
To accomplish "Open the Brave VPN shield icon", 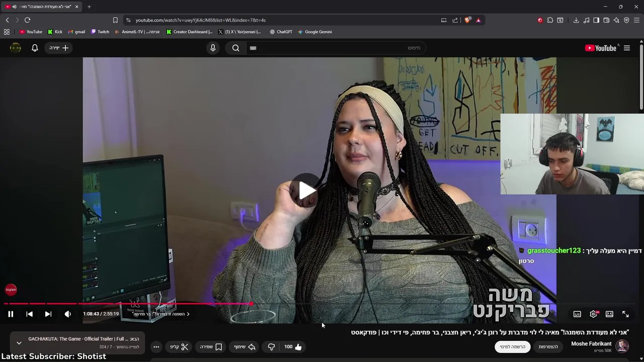I will coord(626,20).
